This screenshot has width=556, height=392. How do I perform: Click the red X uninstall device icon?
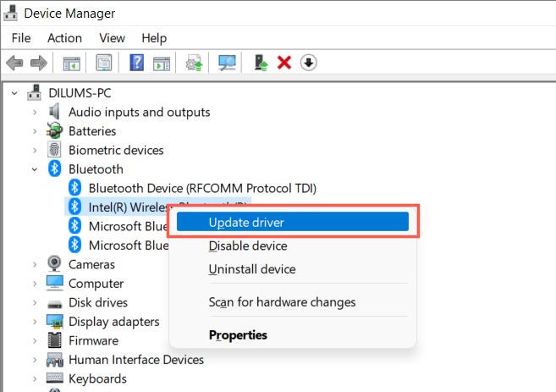[284, 63]
